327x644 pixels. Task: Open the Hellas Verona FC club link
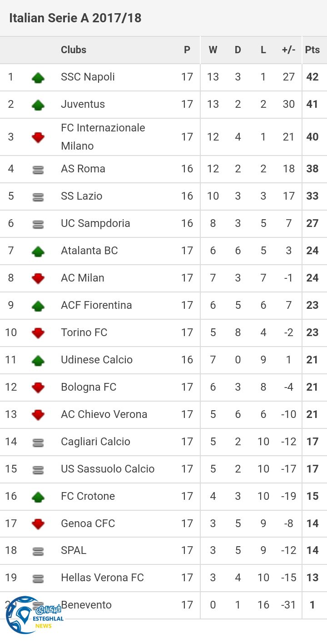pos(102,578)
